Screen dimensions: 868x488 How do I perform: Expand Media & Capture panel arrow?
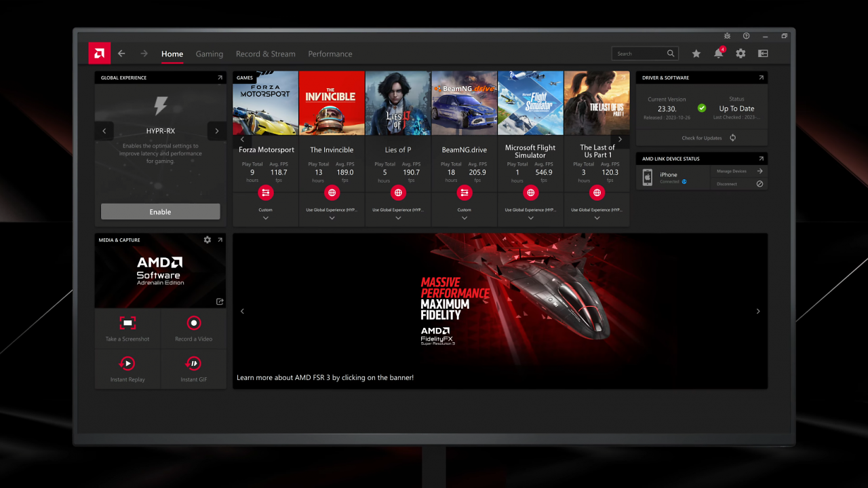(x=220, y=240)
